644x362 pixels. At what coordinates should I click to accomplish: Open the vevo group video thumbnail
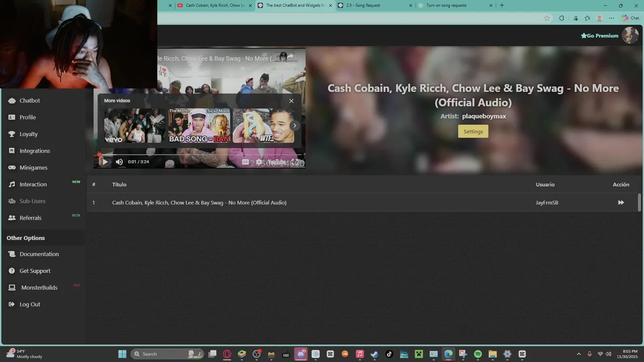pyautogui.click(x=135, y=126)
